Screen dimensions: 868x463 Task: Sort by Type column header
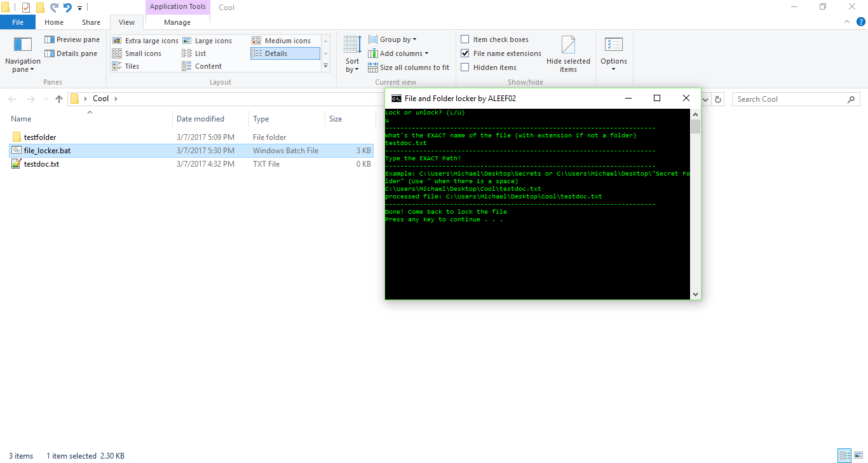[287, 119]
